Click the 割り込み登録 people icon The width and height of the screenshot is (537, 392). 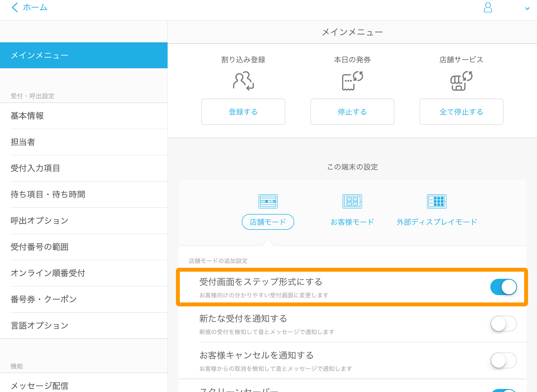(x=243, y=81)
